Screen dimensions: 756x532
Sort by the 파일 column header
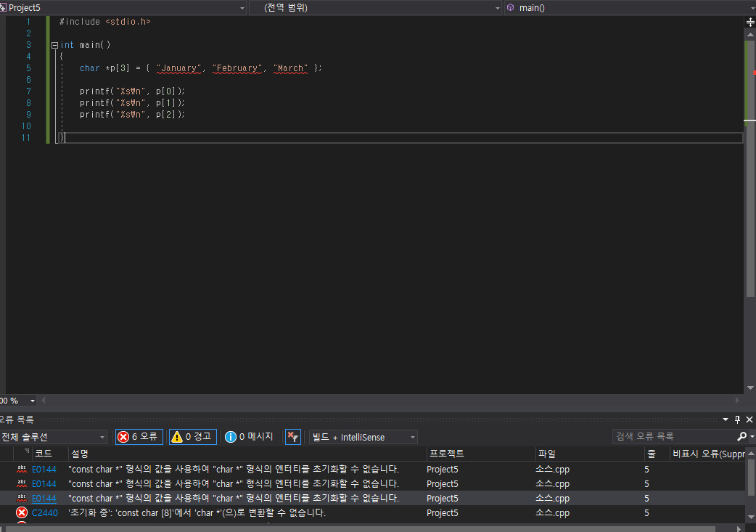point(547,454)
